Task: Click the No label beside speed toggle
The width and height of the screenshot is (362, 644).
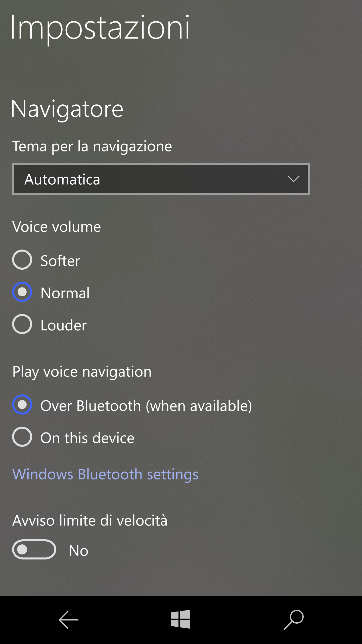Action: (79, 550)
